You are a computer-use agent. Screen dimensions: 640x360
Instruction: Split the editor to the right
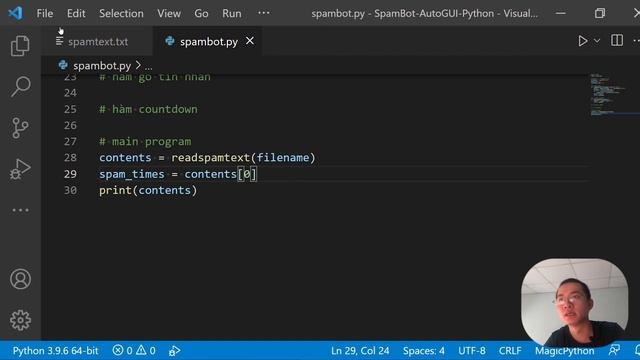point(617,40)
